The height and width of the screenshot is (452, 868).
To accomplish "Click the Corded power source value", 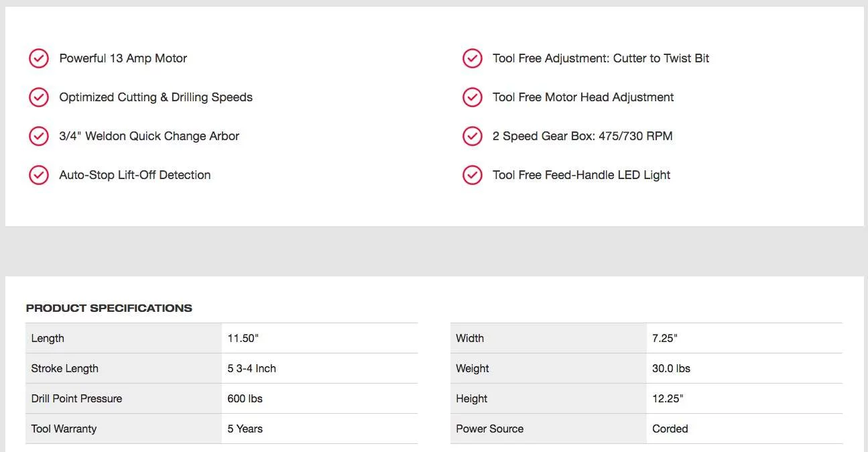I will [x=670, y=429].
